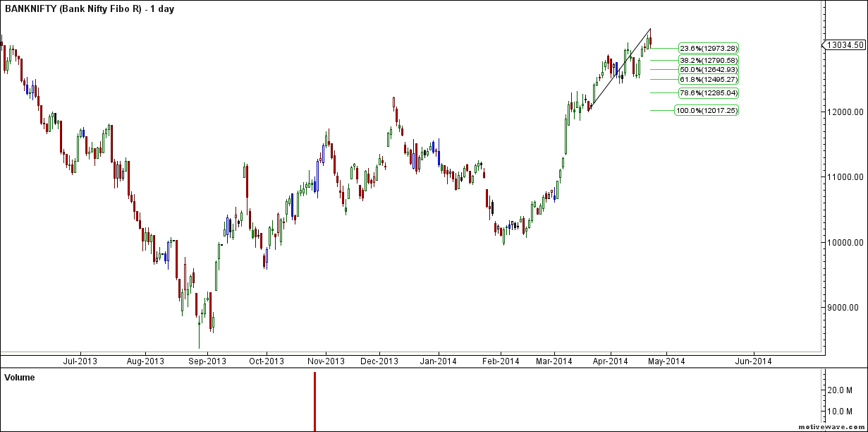Select the 100.0% Fibonacci level label

click(707, 111)
